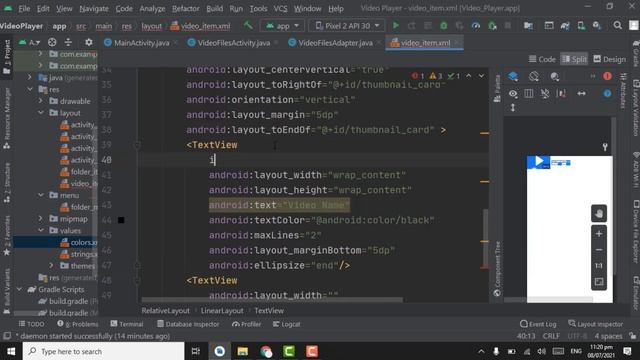Click the Design Surface layers icon
The image size is (640, 360).
[513, 76]
